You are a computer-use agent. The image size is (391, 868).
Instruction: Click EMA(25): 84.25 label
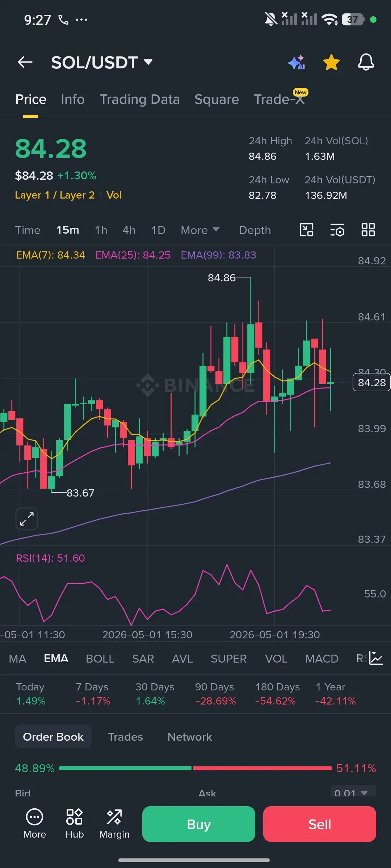[133, 255]
